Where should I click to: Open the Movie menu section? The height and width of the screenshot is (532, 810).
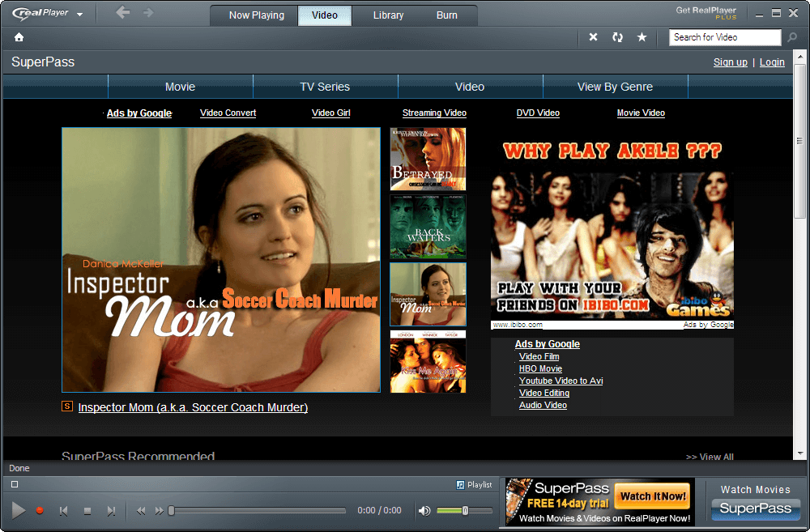tap(181, 87)
